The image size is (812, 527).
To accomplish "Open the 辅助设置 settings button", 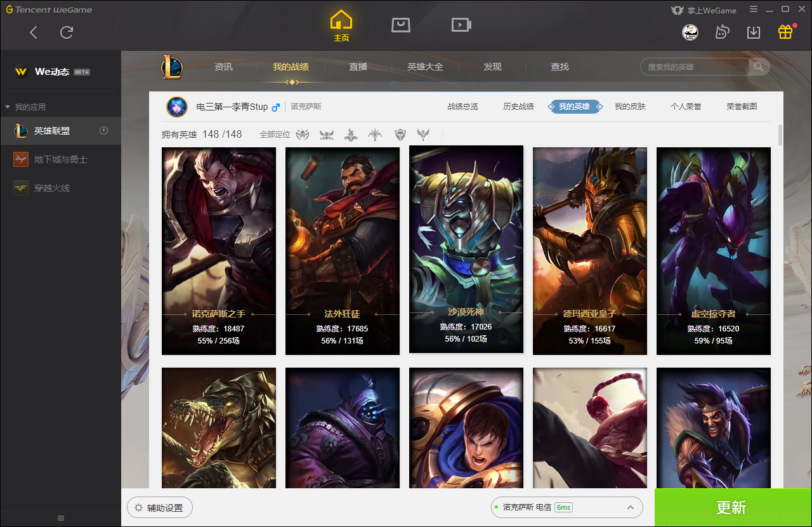I will pos(160,508).
